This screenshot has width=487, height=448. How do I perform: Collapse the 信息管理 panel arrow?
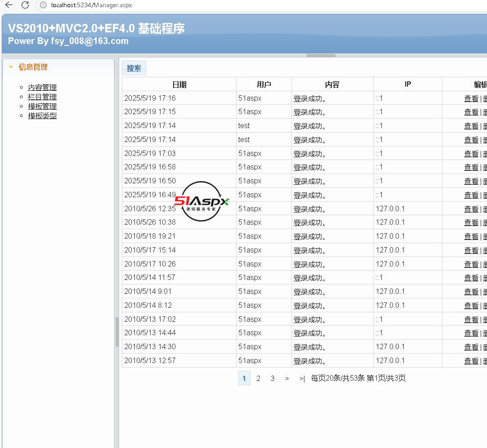[11, 67]
